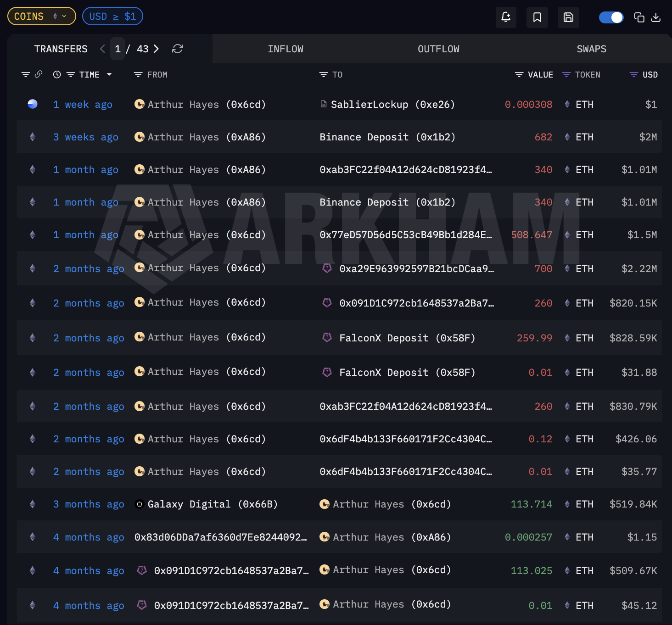672x625 pixels.
Task: Click Arthur Hayes (0xA86) recipient in $1.15 row
Action: coord(392,537)
